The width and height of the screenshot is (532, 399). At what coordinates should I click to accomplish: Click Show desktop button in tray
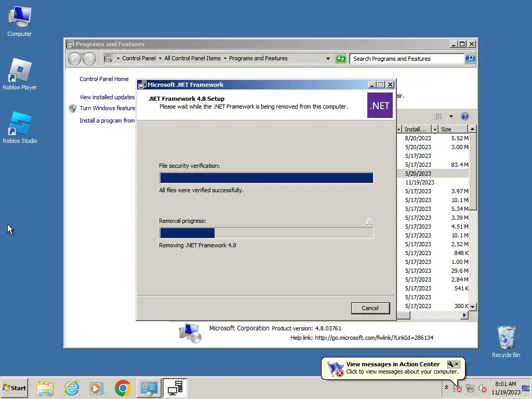coord(527,388)
